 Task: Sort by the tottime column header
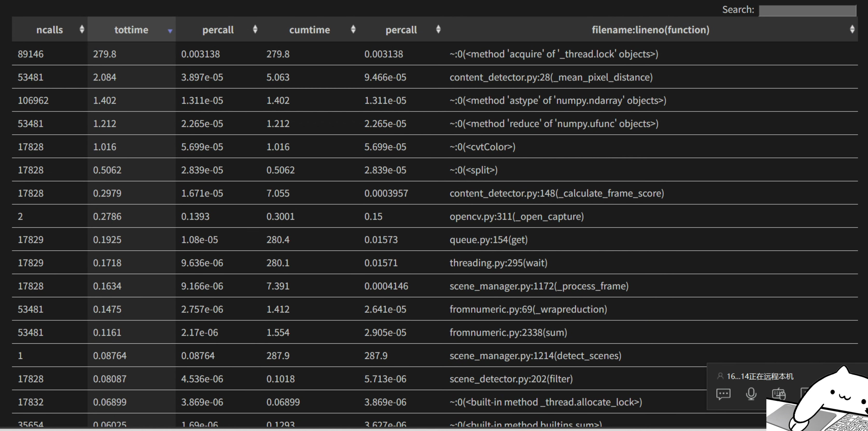pyautogui.click(x=131, y=30)
